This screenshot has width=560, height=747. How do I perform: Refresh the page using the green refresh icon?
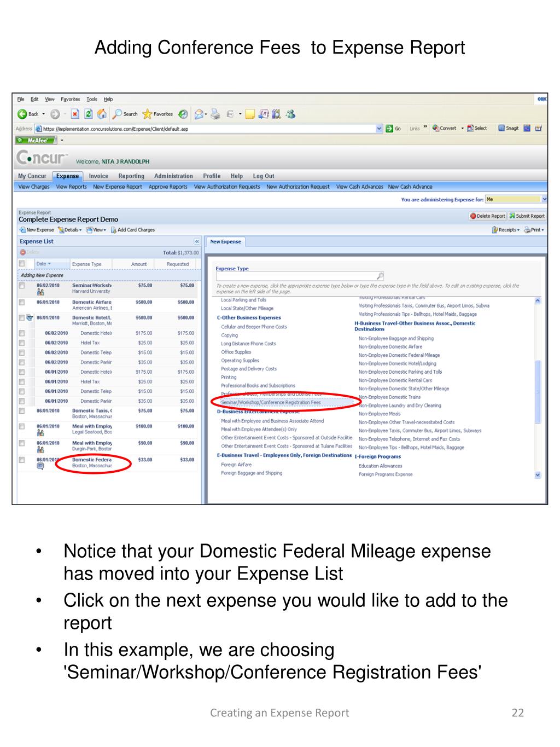88,114
